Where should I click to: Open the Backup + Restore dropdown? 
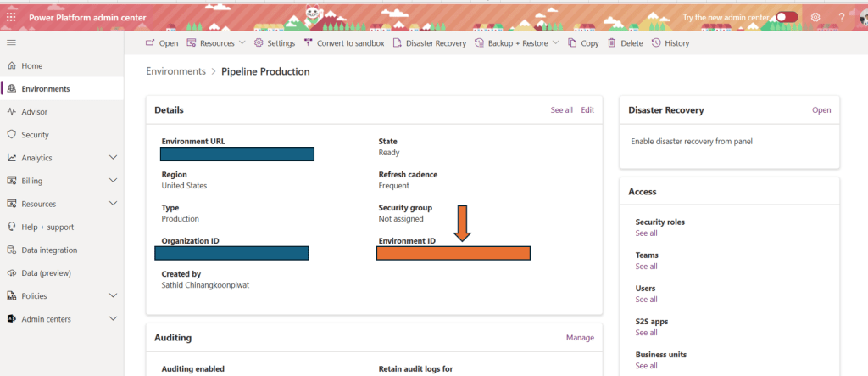pyautogui.click(x=555, y=43)
